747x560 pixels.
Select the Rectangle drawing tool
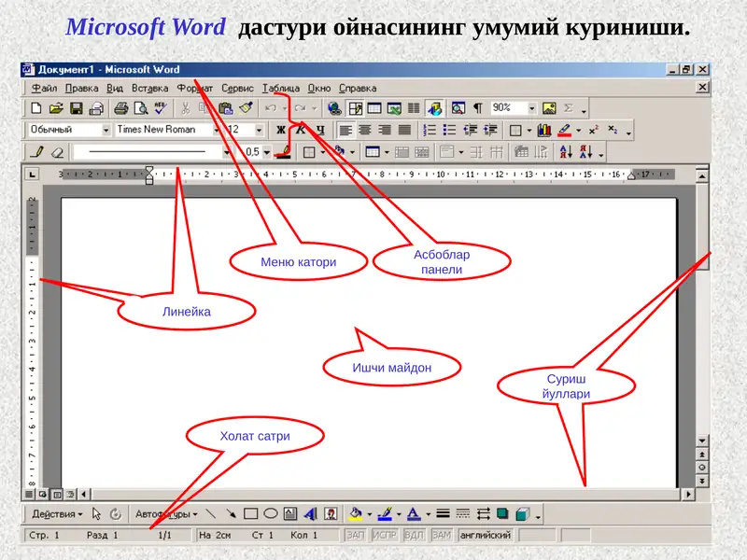[x=250, y=514]
